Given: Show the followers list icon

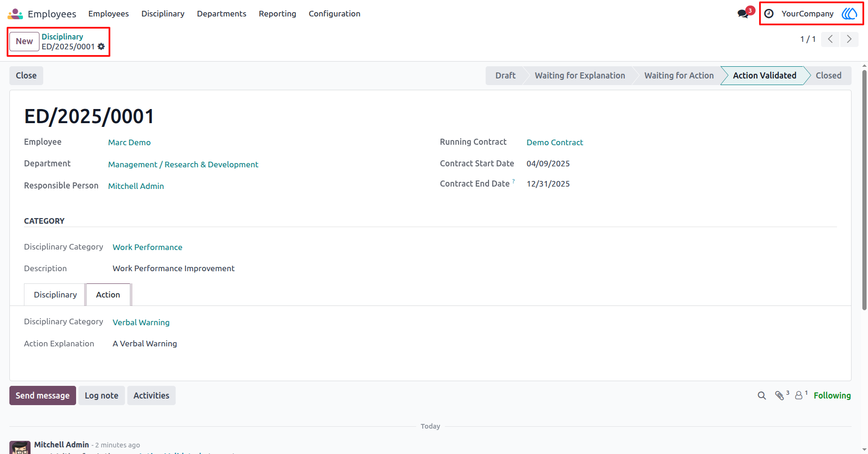Looking at the screenshot, I should [798, 396].
